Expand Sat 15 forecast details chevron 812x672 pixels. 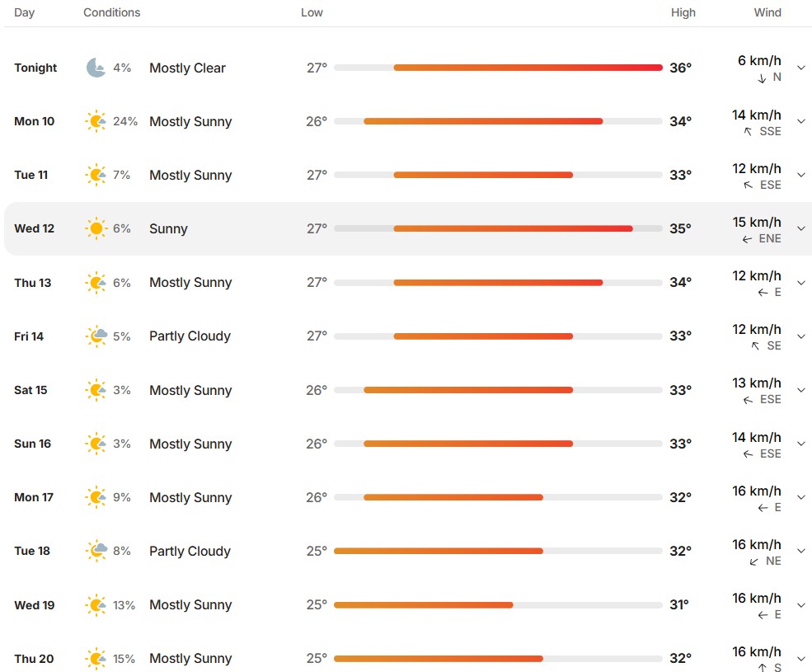tap(801, 390)
